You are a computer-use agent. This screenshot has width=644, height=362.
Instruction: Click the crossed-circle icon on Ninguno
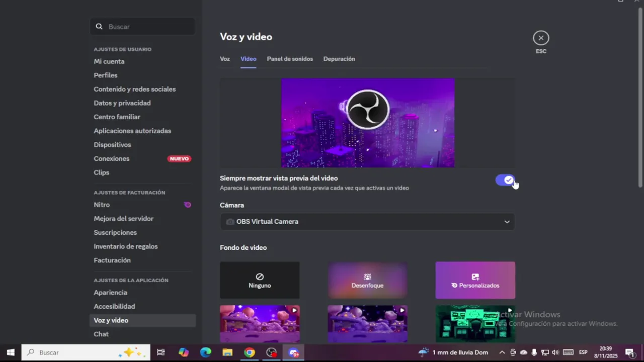260,277
